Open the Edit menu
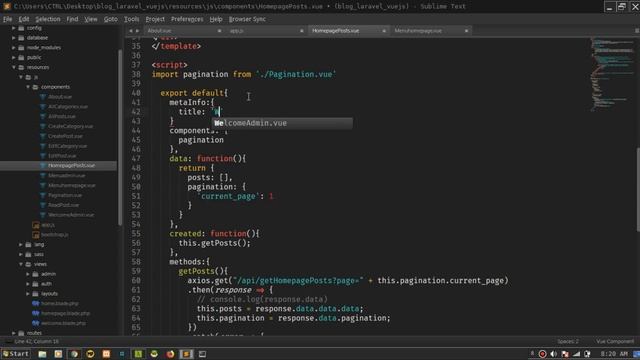Viewport: 640px width, 360px height. click(24, 19)
